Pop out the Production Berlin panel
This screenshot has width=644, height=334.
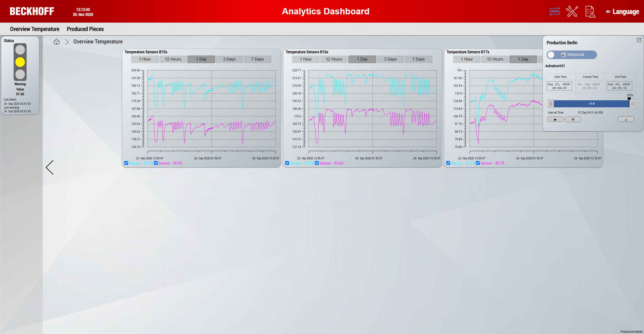tap(639, 40)
